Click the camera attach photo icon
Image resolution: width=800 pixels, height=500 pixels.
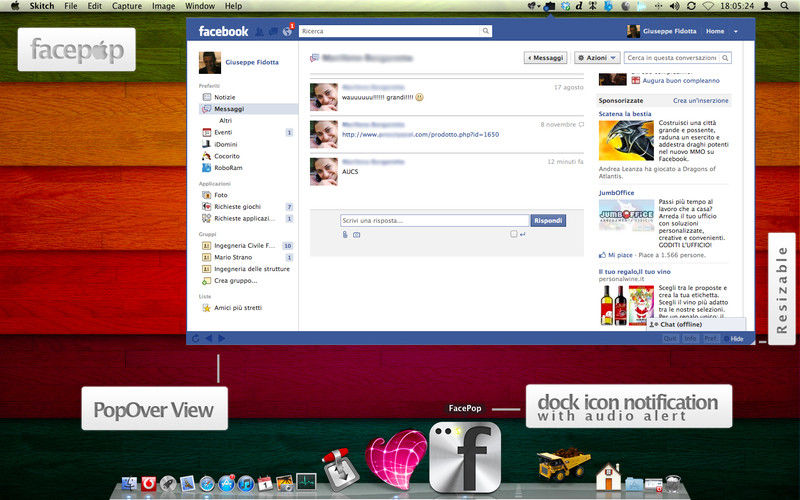(x=357, y=235)
